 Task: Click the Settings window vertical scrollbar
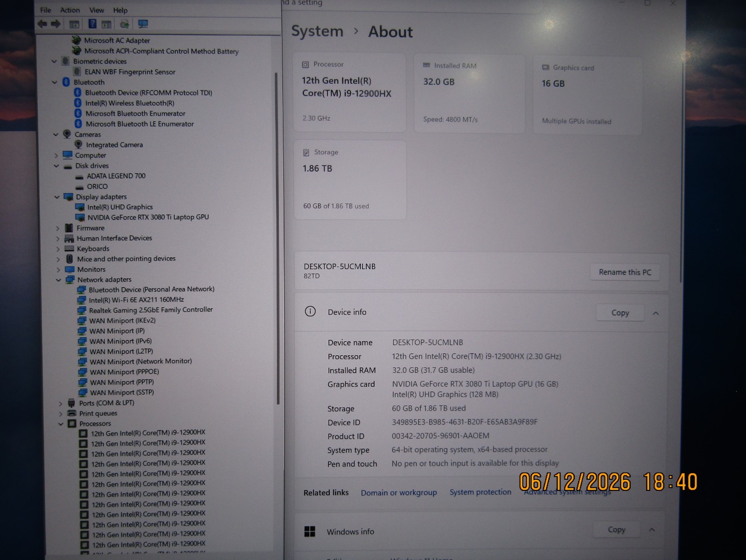[682, 173]
